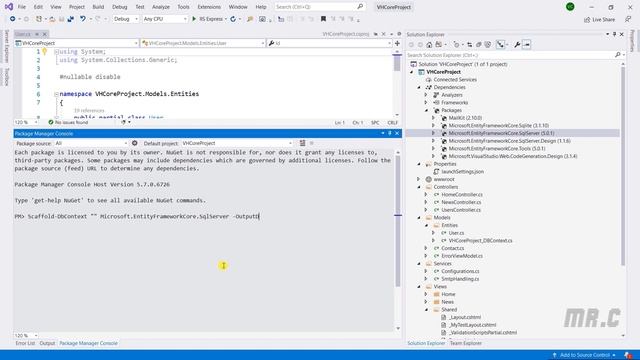Click the Save All toolbar icon

coord(70,19)
